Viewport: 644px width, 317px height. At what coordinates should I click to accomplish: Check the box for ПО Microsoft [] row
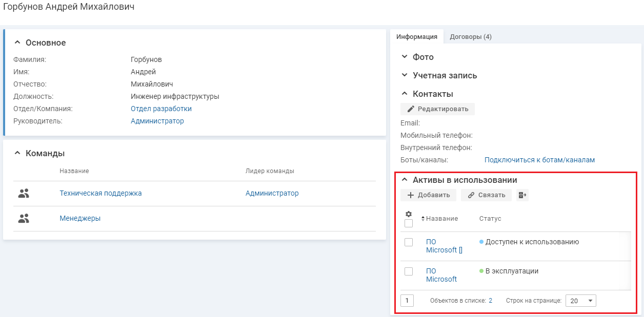tap(409, 242)
